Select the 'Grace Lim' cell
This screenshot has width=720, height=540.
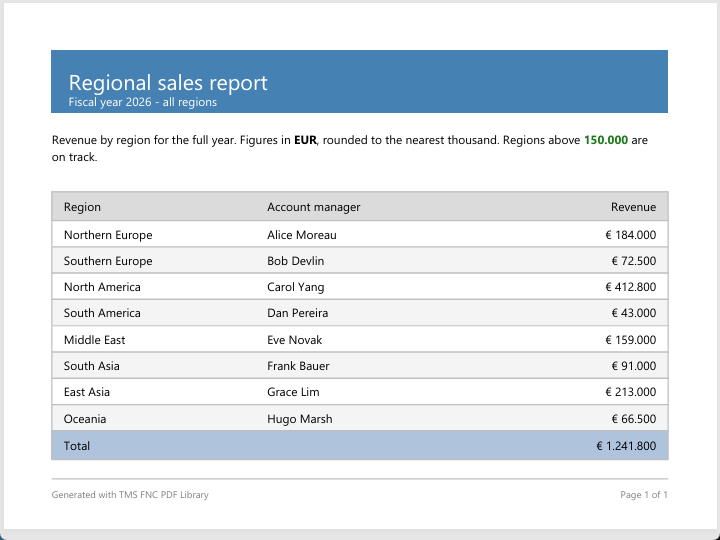tap(293, 392)
